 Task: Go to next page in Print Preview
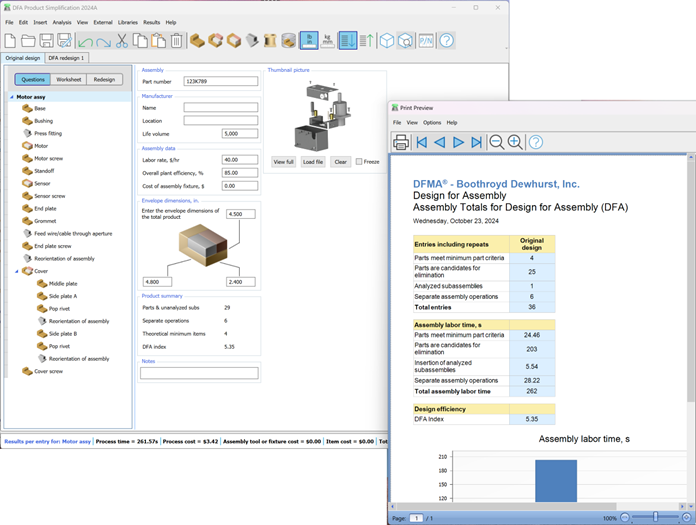[x=458, y=142]
